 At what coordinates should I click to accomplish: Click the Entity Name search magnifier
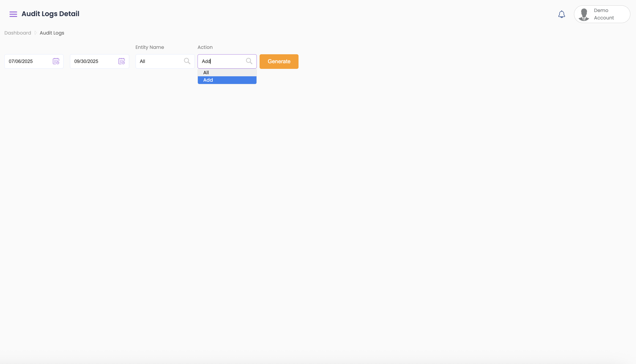coord(187,61)
